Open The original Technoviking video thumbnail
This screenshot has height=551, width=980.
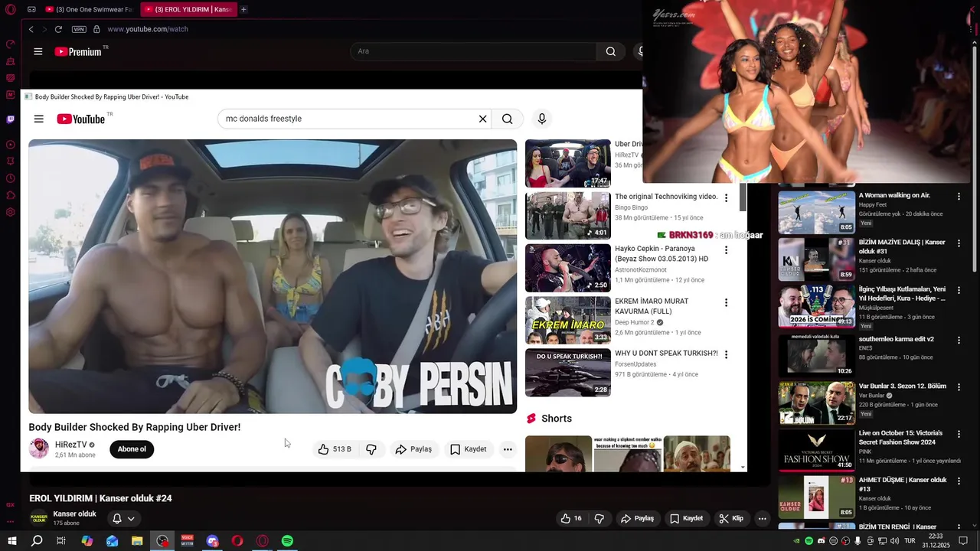click(567, 215)
